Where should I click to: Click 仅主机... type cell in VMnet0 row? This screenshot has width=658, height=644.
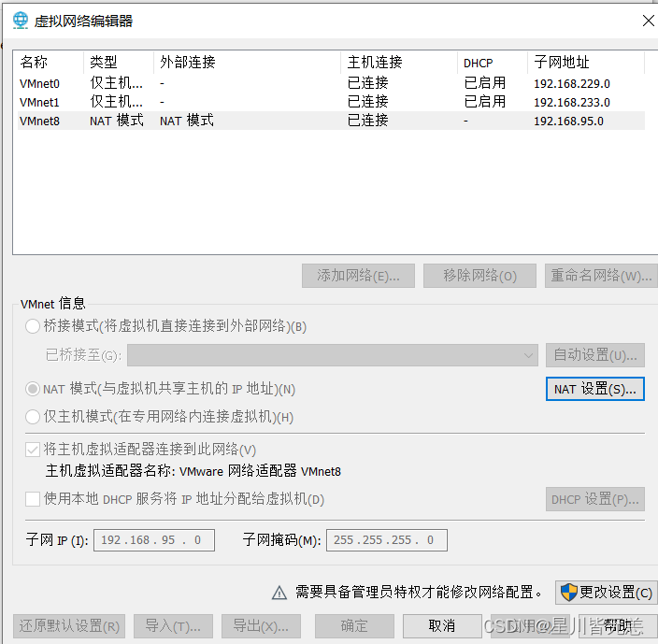tap(116, 83)
